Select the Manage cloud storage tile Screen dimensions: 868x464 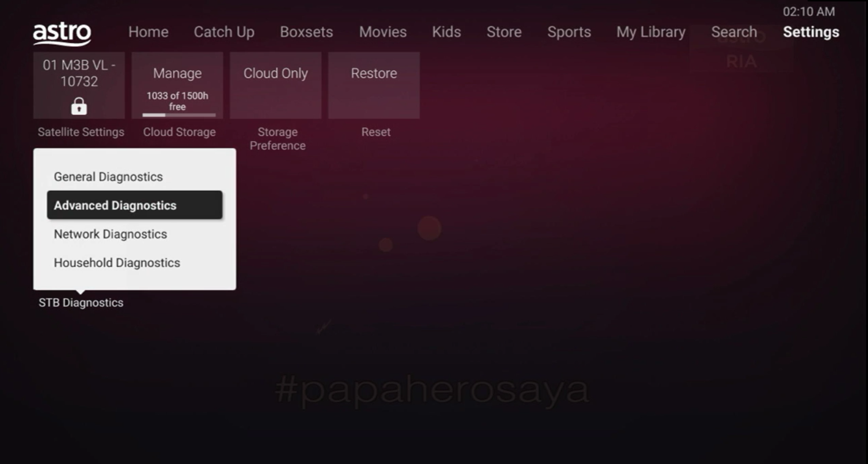click(x=177, y=85)
